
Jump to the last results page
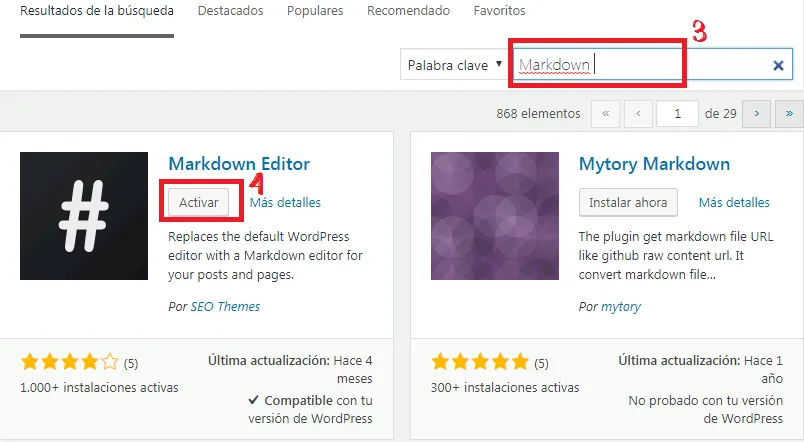coord(789,113)
